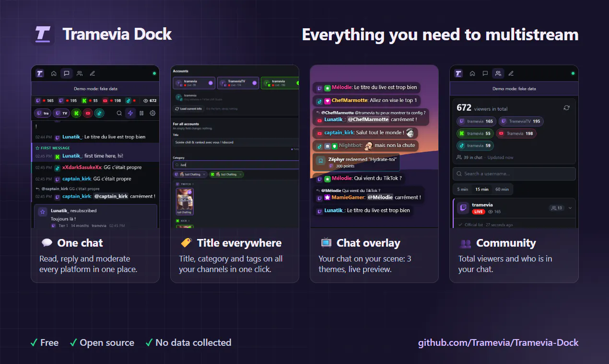This screenshot has width=609, height=364.
Task: Refresh the total viewers count
Action: (566, 108)
